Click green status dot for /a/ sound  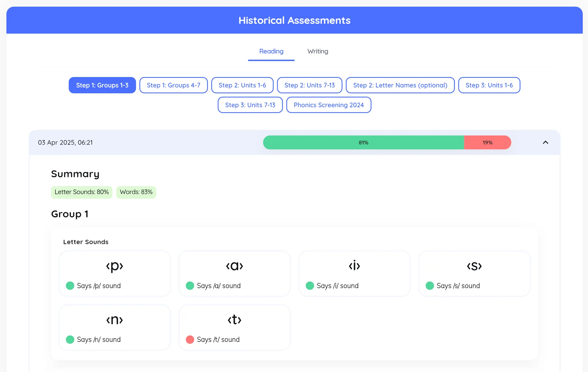click(190, 286)
